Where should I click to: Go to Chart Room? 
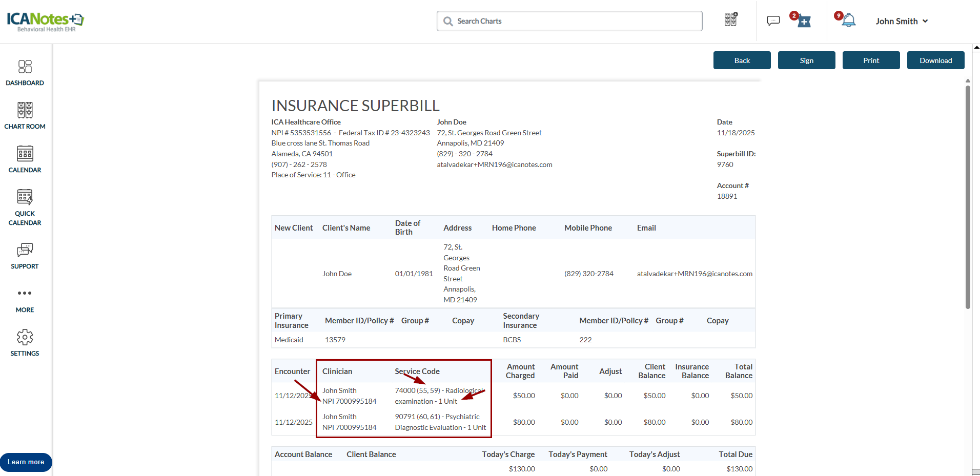tap(25, 116)
